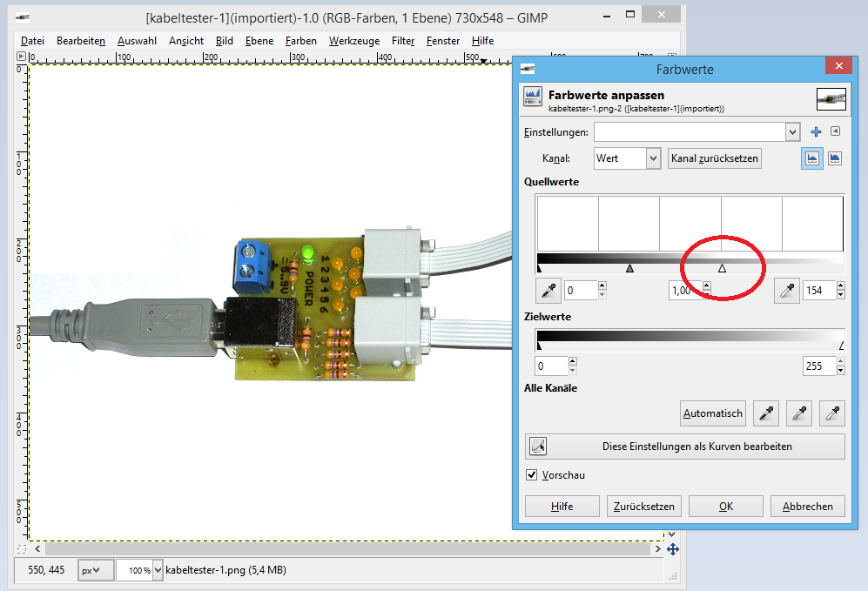Increase source black point value stepper
The width and height of the screenshot is (868, 591).
click(602, 285)
